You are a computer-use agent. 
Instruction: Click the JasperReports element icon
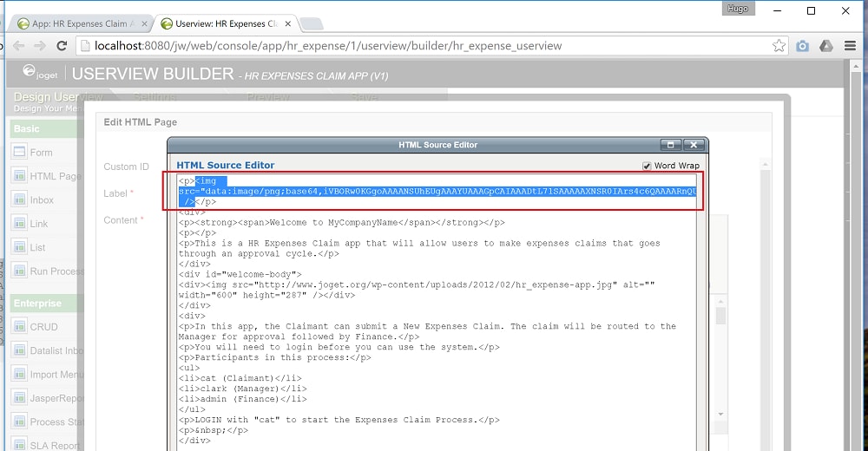click(x=19, y=397)
